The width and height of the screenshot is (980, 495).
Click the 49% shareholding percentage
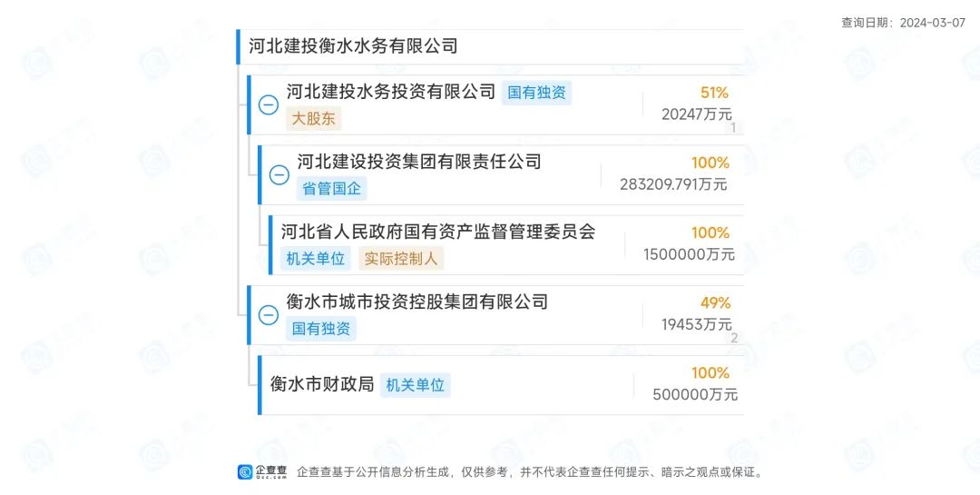(715, 302)
